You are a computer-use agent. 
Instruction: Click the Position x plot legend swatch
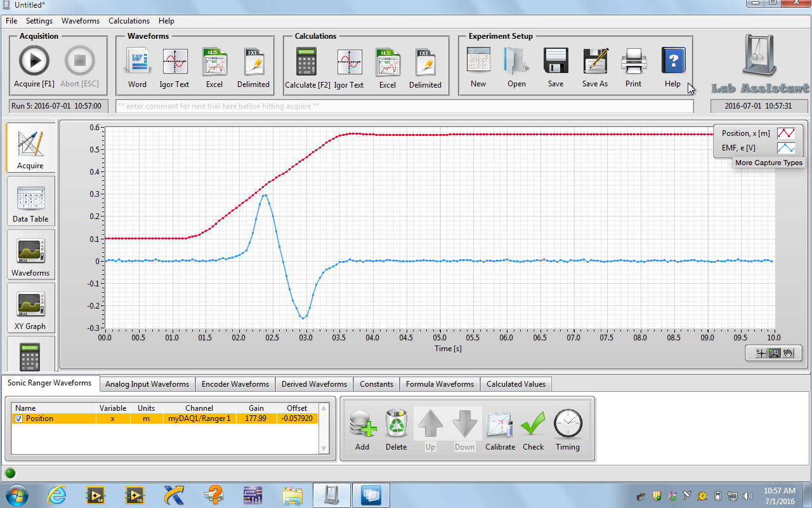pyautogui.click(x=785, y=133)
